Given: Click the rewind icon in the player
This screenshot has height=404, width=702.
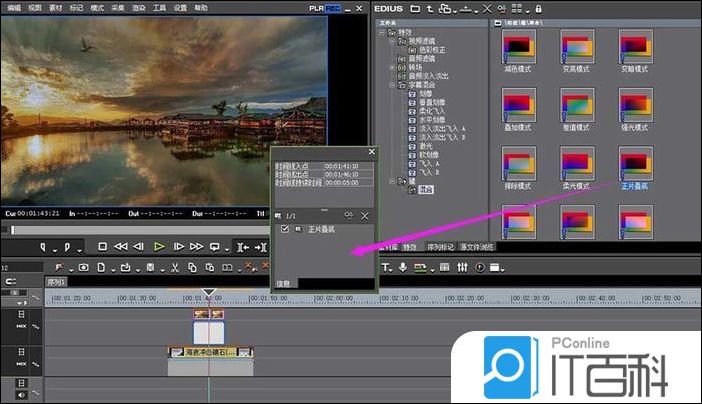Looking at the screenshot, I should click(121, 246).
